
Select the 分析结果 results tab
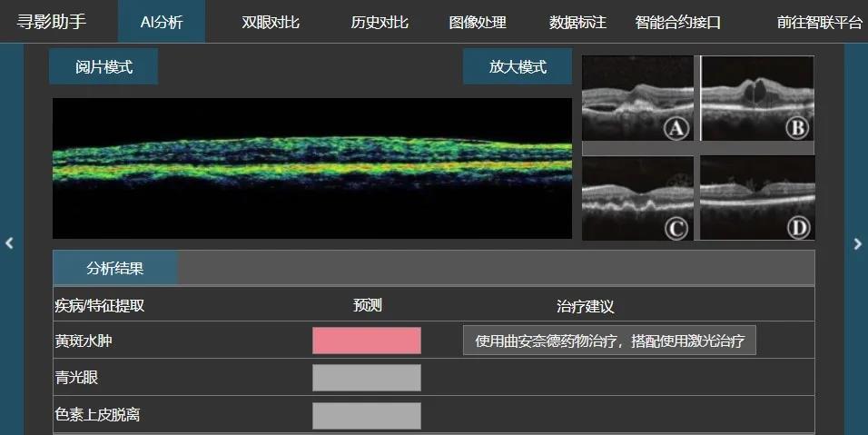(x=115, y=268)
